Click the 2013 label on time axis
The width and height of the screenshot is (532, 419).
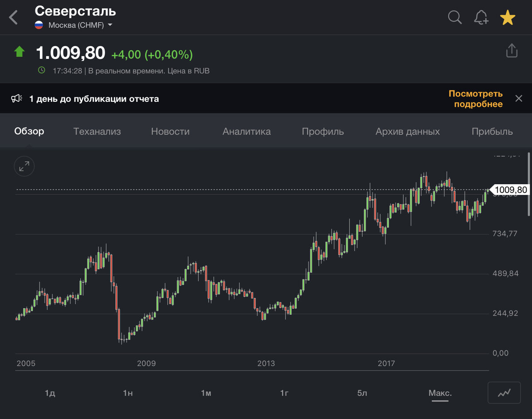266,364
